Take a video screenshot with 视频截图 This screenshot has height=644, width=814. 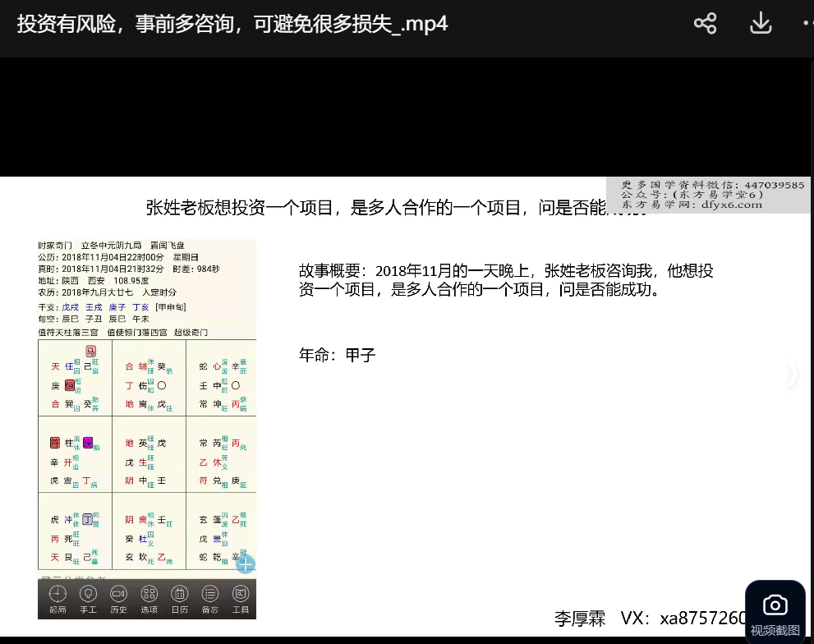(x=775, y=613)
